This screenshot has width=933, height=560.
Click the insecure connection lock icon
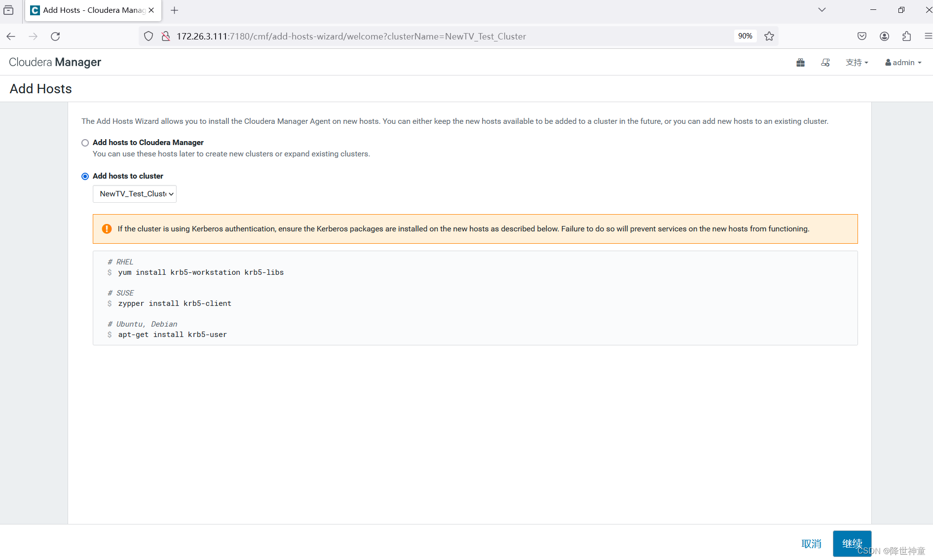click(x=166, y=36)
